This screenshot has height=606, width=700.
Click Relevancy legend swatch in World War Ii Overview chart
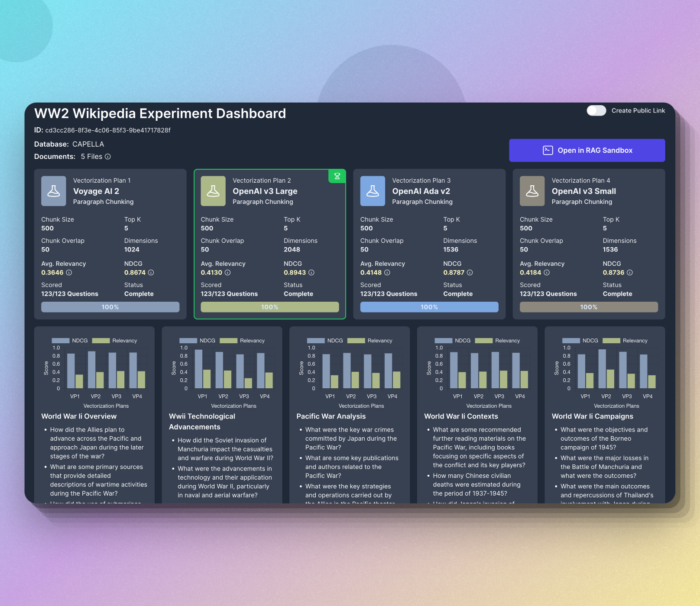tap(101, 341)
